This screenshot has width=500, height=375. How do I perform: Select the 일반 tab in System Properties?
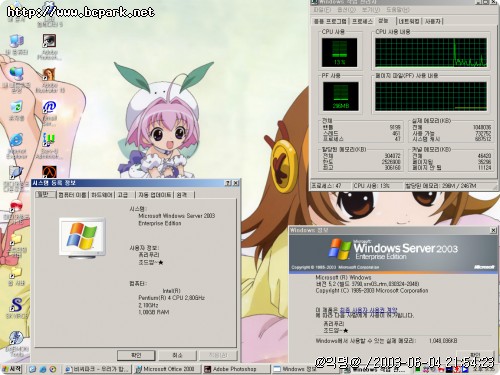click(45, 194)
